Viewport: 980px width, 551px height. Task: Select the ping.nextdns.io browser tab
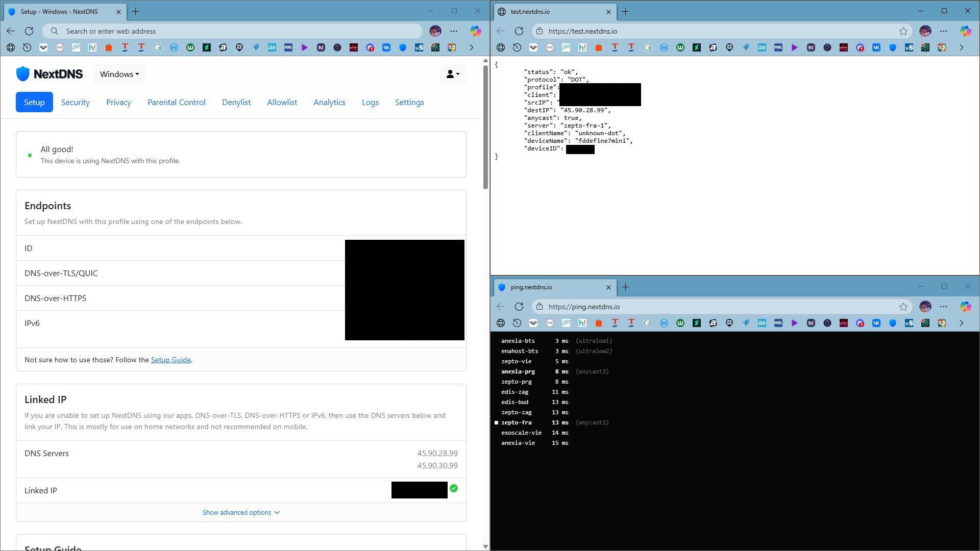point(554,287)
